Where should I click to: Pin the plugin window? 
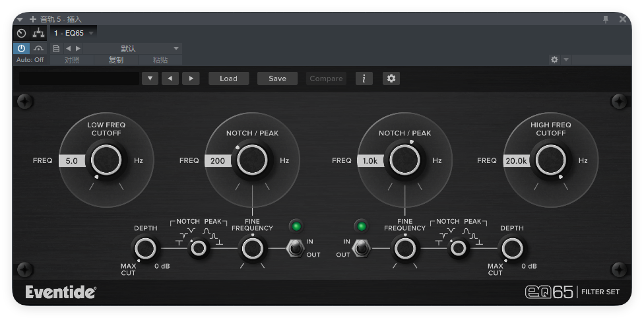click(606, 19)
